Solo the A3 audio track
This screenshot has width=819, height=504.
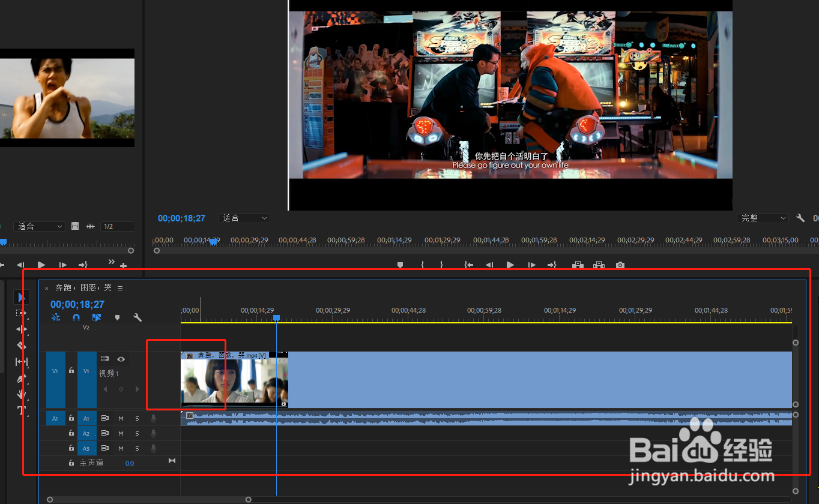(137, 448)
